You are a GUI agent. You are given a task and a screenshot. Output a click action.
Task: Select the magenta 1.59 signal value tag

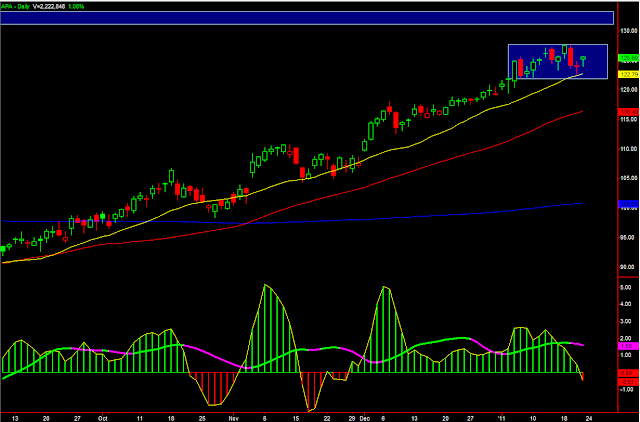click(629, 346)
